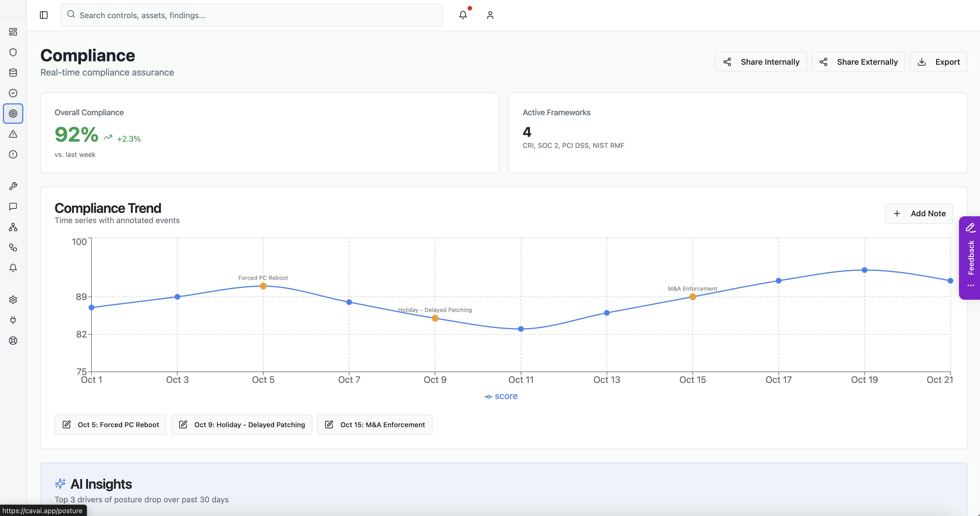Open the plug integrations sidebar icon
This screenshot has width=980, height=516.
pyautogui.click(x=13, y=320)
